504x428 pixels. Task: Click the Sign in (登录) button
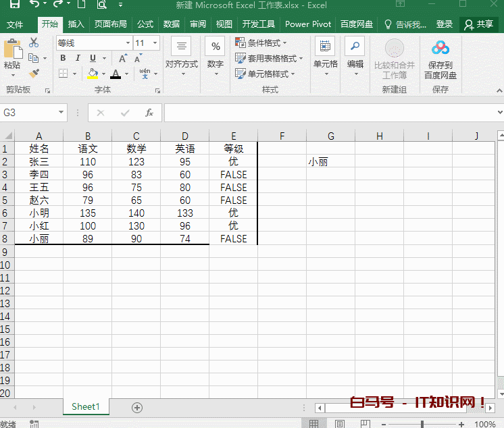(x=445, y=24)
